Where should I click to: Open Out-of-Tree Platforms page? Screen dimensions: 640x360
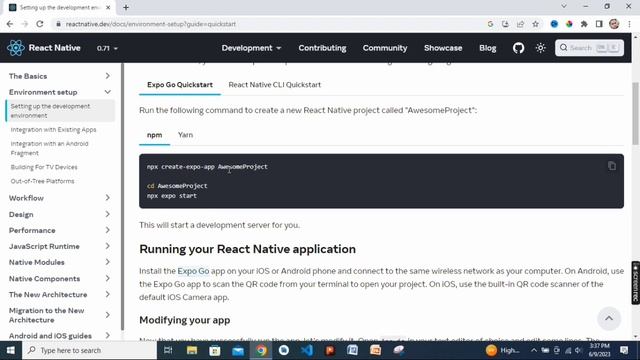point(42,181)
